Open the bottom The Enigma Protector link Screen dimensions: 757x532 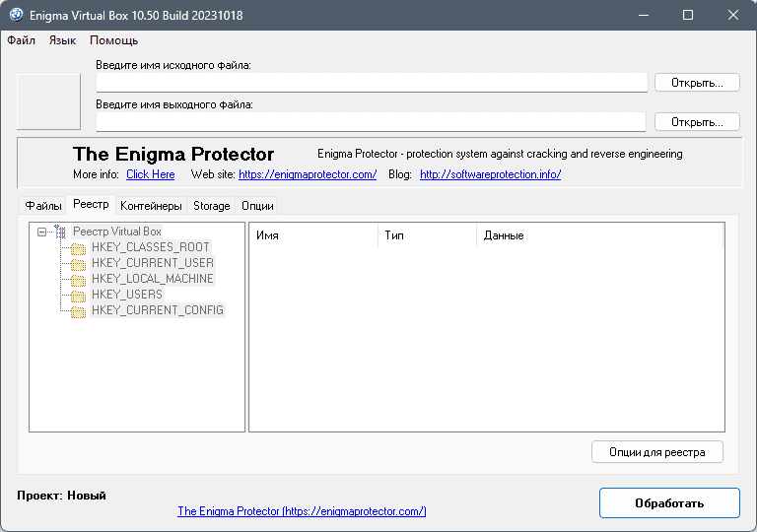[x=302, y=511]
